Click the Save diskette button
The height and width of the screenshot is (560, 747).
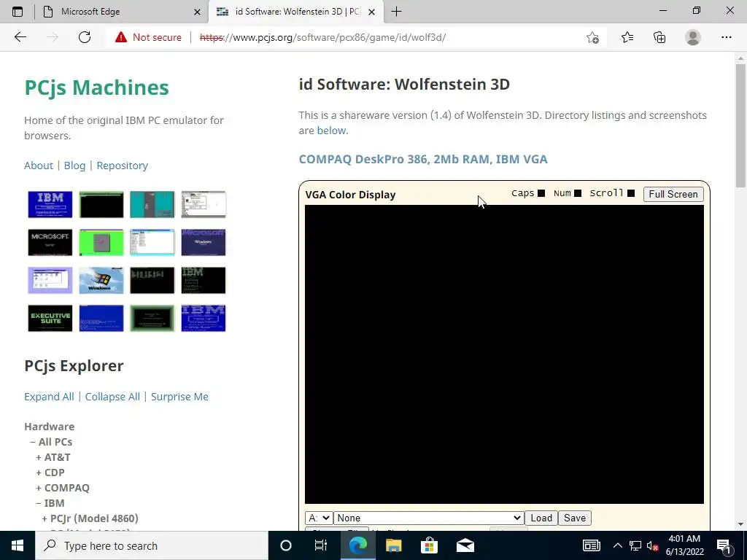tap(575, 518)
